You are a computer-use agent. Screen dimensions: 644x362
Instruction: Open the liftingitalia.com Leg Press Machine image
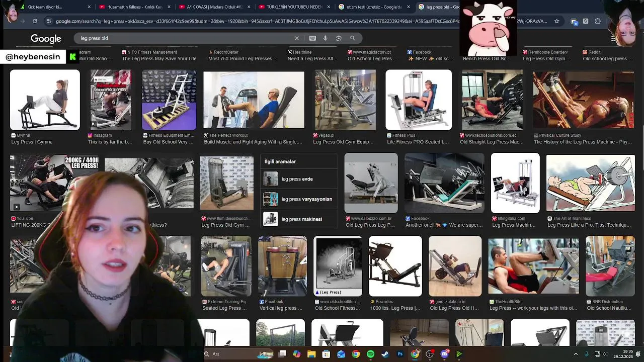coord(515,183)
